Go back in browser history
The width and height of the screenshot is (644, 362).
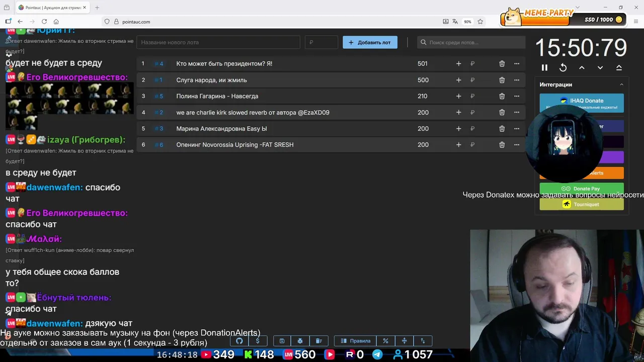click(20, 22)
